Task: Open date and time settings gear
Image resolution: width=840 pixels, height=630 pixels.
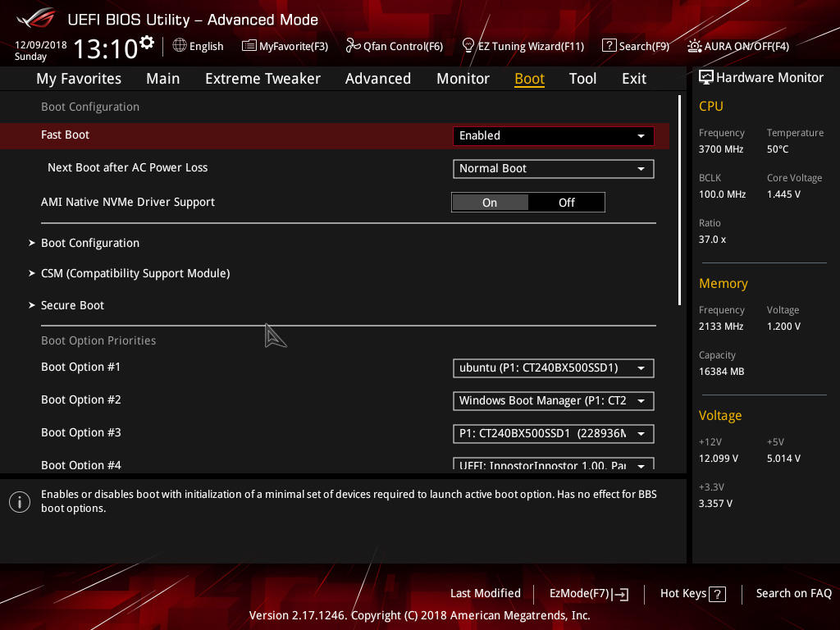Action: click(x=147, y=42)
